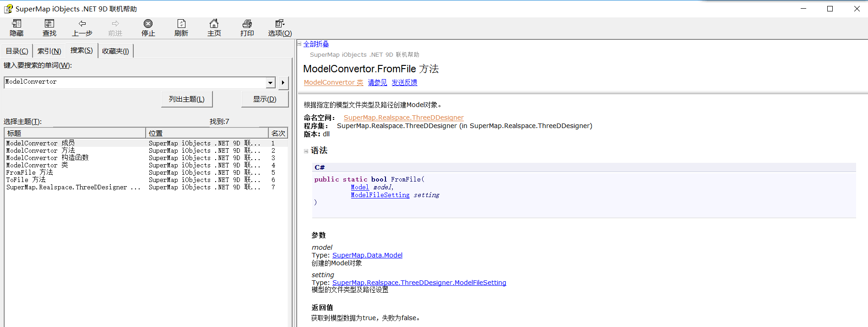Maximize the help window
The image size is (868, 327).
coord(830,9)
